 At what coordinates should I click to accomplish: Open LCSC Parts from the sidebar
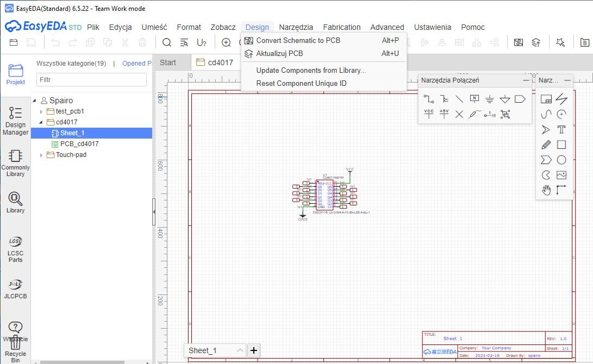pos(16,249)
